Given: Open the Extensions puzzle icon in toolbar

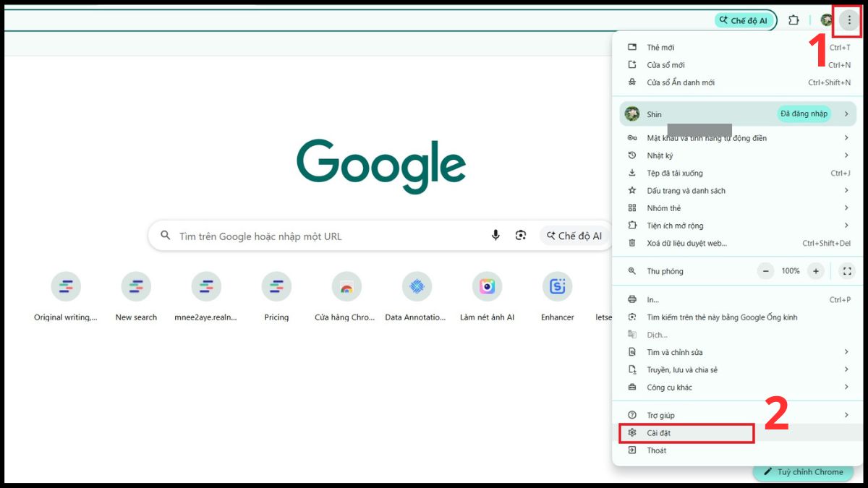Looking at the screenshot, I should click(793, 20).
